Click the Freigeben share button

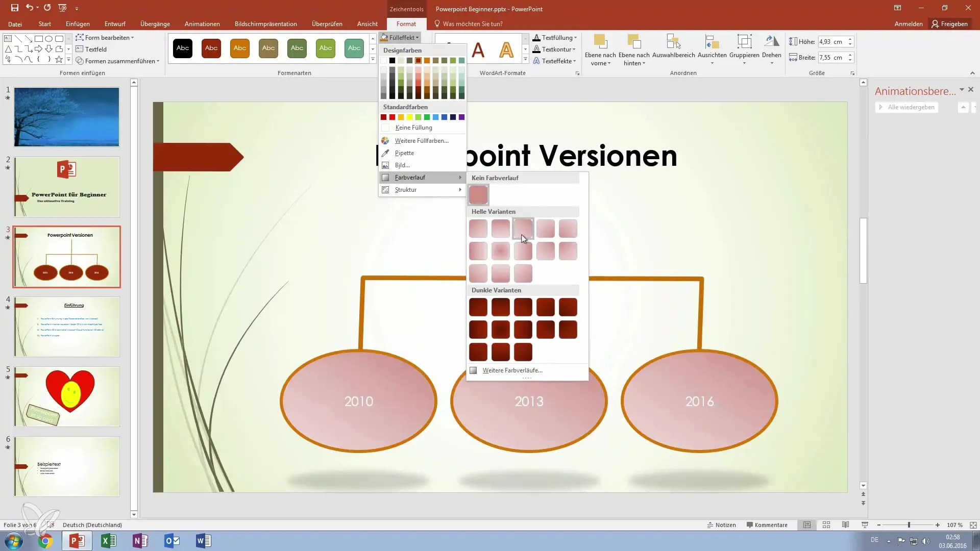point(949,24)
